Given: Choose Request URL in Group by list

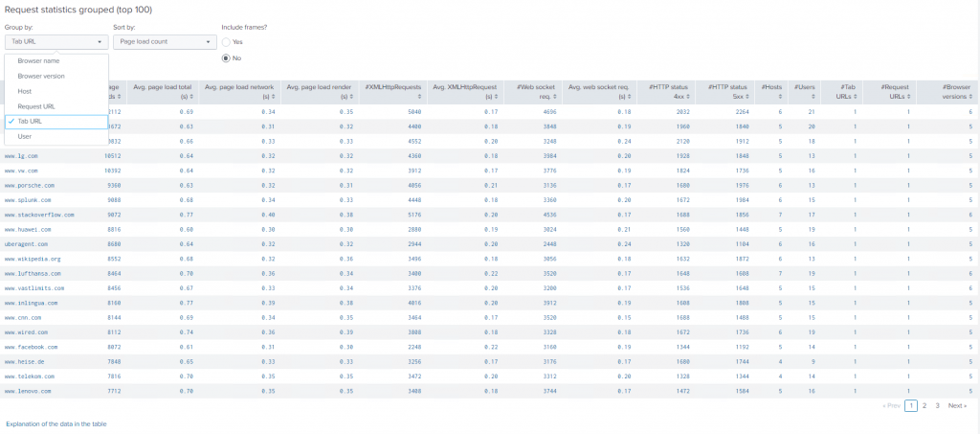Looking at the screenshot, I should coord(56,106).
